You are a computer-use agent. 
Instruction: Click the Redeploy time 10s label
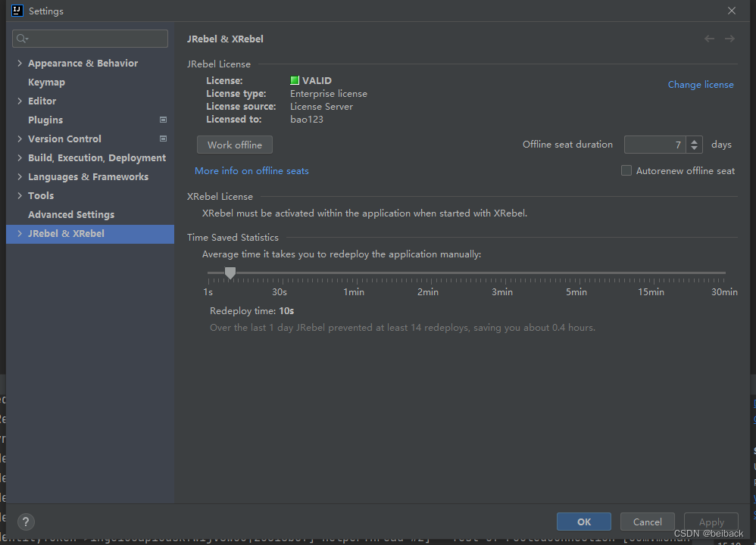point(251,311)
